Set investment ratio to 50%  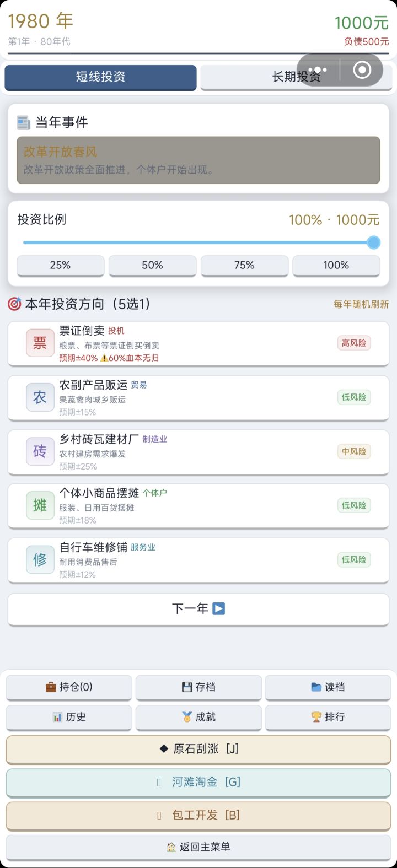click(152, 266)
